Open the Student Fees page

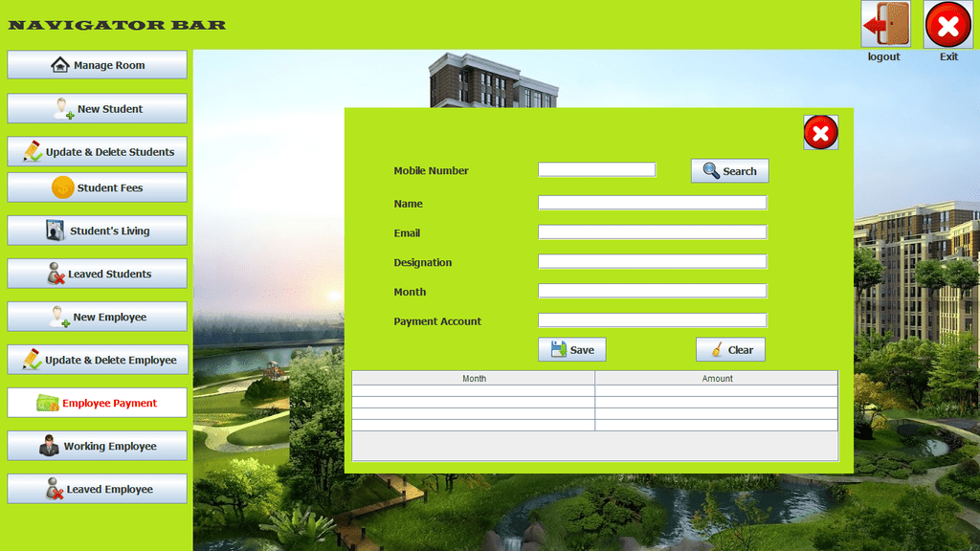click(x=97, y=187)
